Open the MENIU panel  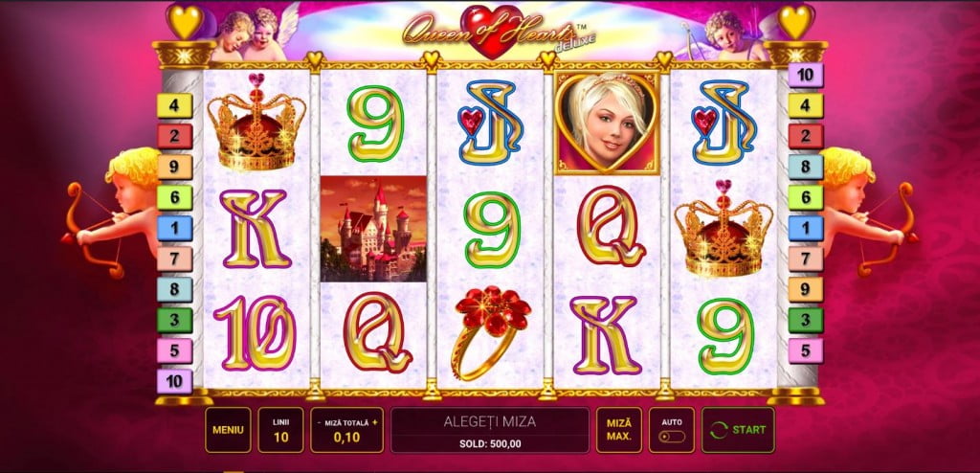tap(228, 430)
